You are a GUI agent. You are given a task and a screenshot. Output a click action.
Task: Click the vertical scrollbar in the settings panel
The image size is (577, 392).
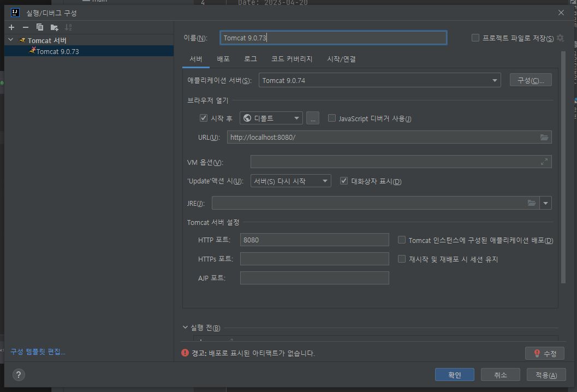563,168
